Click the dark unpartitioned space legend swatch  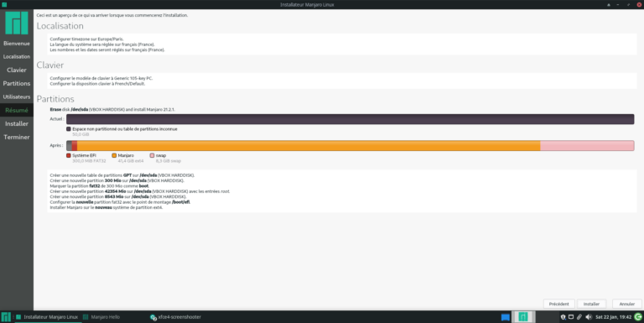(68, 129)
